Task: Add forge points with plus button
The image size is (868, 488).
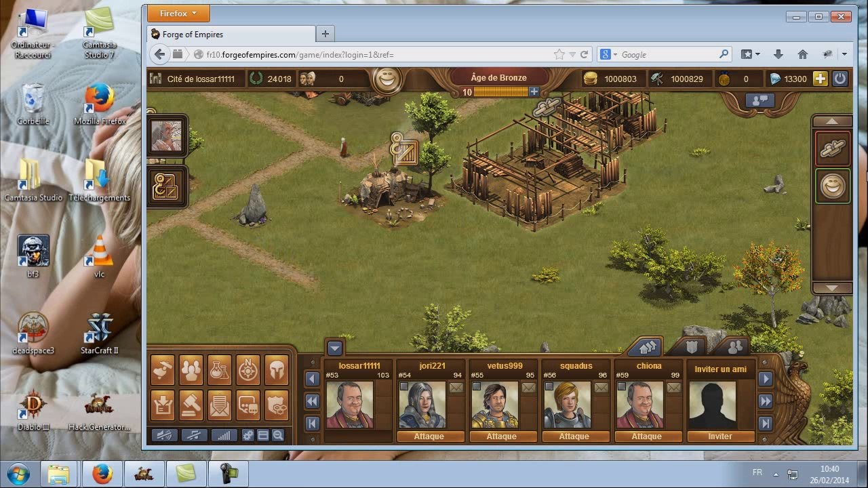Action: (534, 92)
